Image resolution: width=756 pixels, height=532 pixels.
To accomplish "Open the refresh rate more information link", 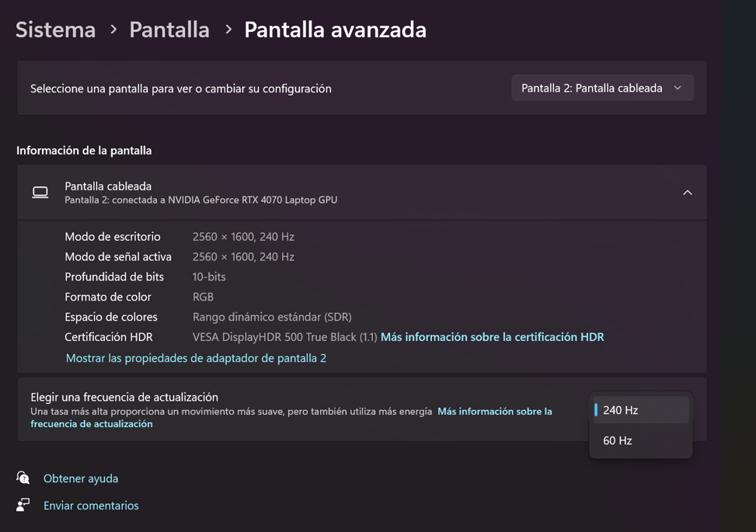I will pos(494,412).
